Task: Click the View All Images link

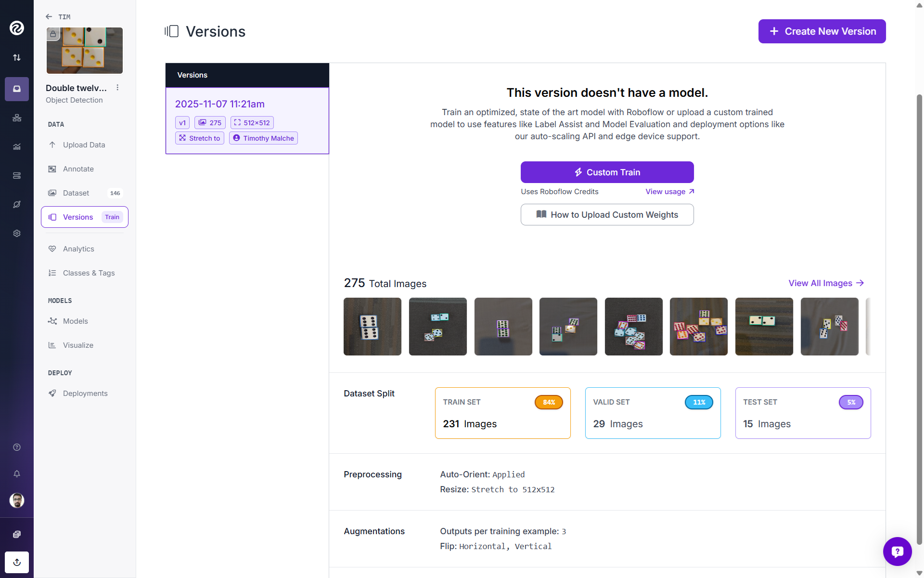Action: pyautogui.click(x=826, y=283)
